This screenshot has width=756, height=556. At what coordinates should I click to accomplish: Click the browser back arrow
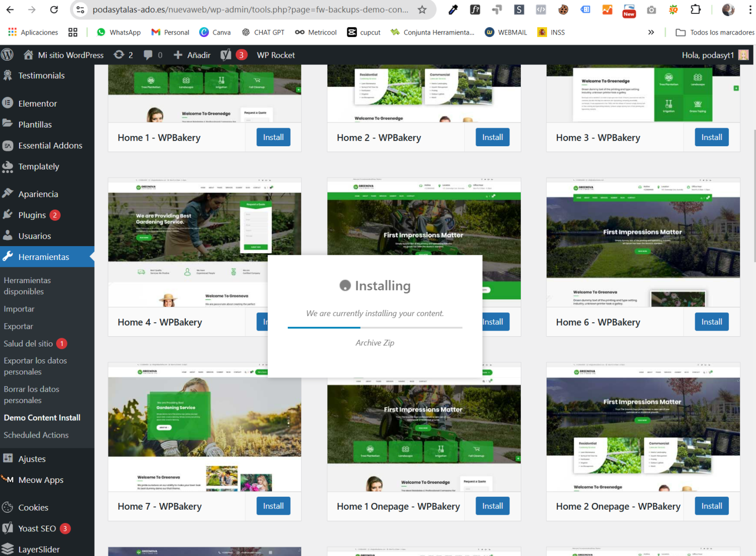pyautogui.click(x=10, y=9)
